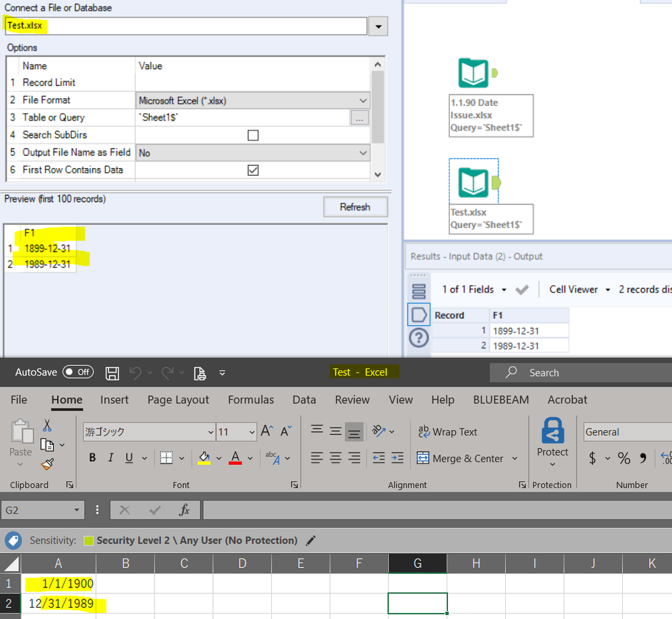Click Decrease Indent icon
The height and width of the screenshot is (619, 672).
[x=379, y=458]
